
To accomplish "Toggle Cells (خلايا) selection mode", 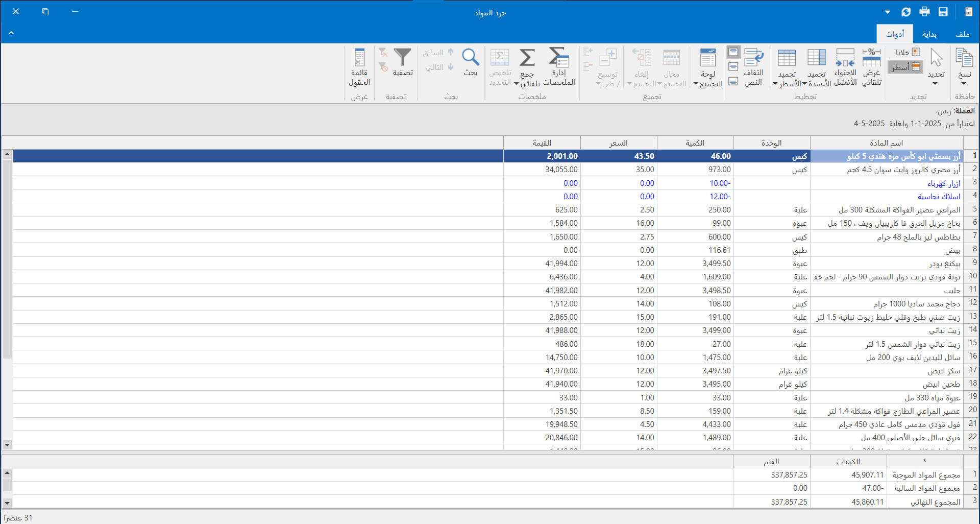I will pos(908,52).
